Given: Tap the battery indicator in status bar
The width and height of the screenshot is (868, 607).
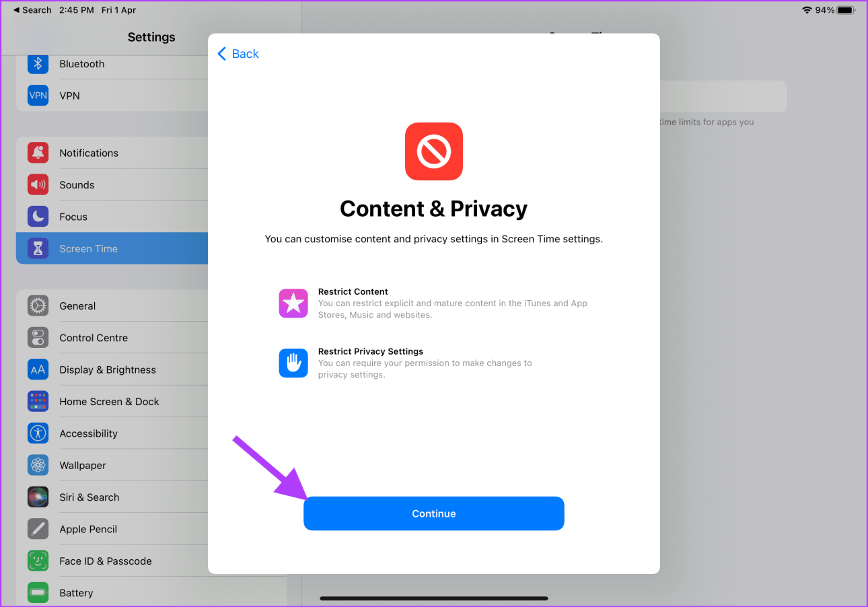Looking at the screenshot, I should (x=847, y=10).
